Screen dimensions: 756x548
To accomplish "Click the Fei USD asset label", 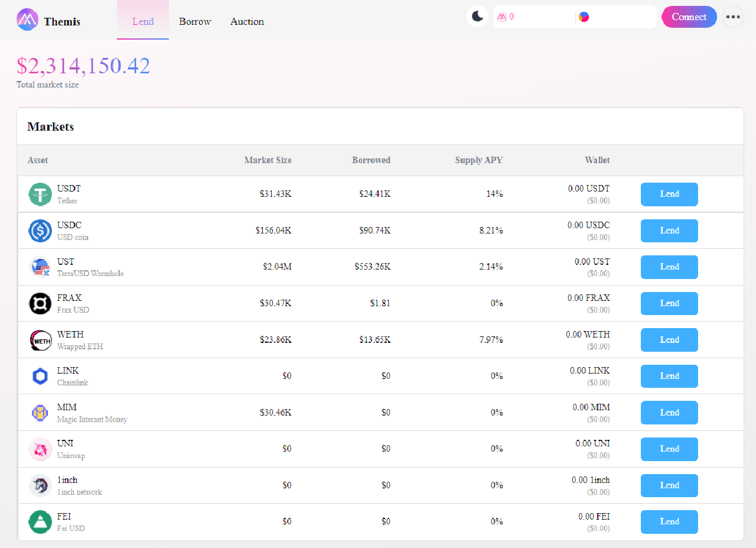I will (x=71, y=528).
